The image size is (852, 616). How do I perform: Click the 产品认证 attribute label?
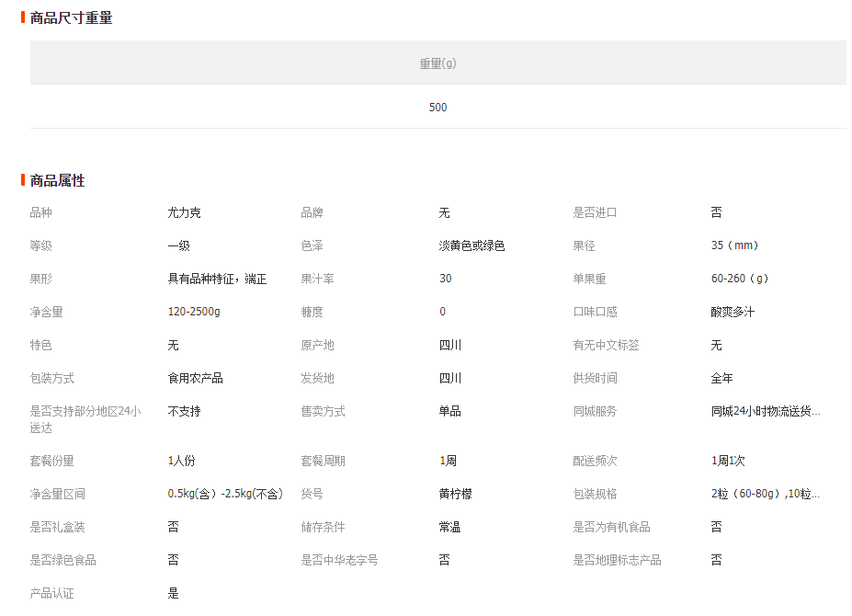click(51, 593)
